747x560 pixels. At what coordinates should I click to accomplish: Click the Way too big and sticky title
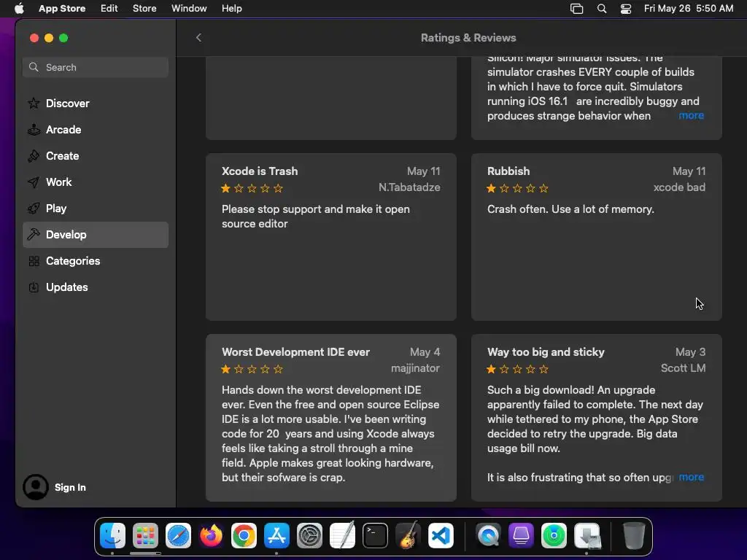point(546,352)
